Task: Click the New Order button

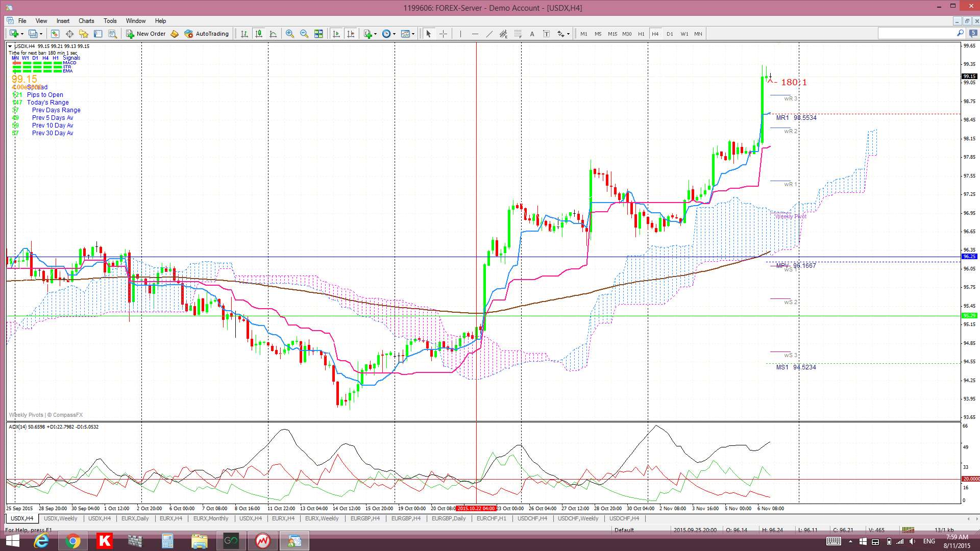Action: point(146,34)
